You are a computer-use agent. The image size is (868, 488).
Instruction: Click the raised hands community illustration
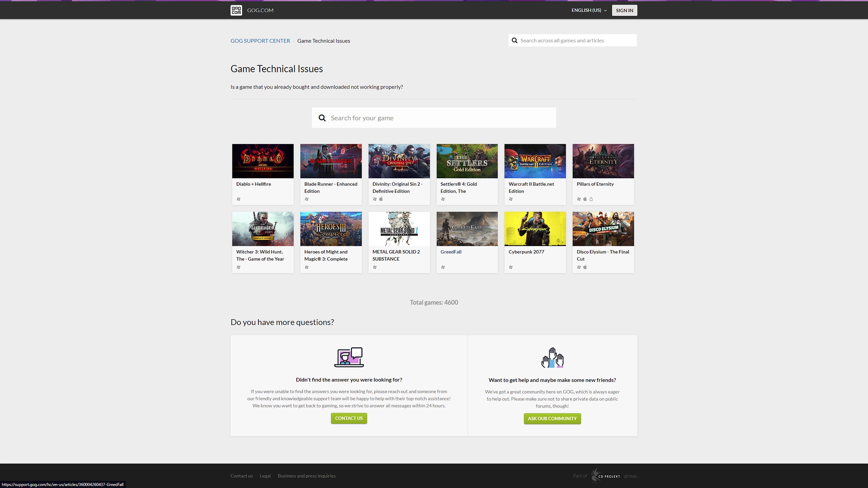pyautogui.click(x=552, y=358)
